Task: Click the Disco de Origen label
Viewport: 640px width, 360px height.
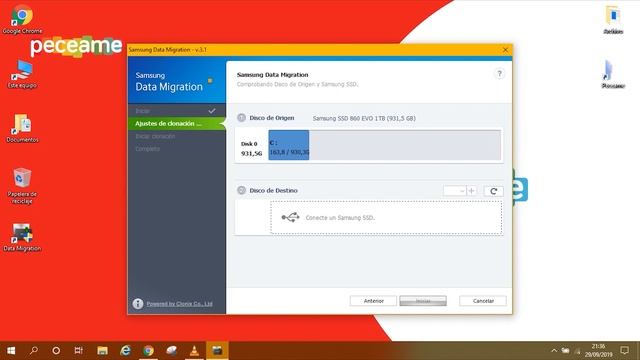Action: [x=272, y=118]
